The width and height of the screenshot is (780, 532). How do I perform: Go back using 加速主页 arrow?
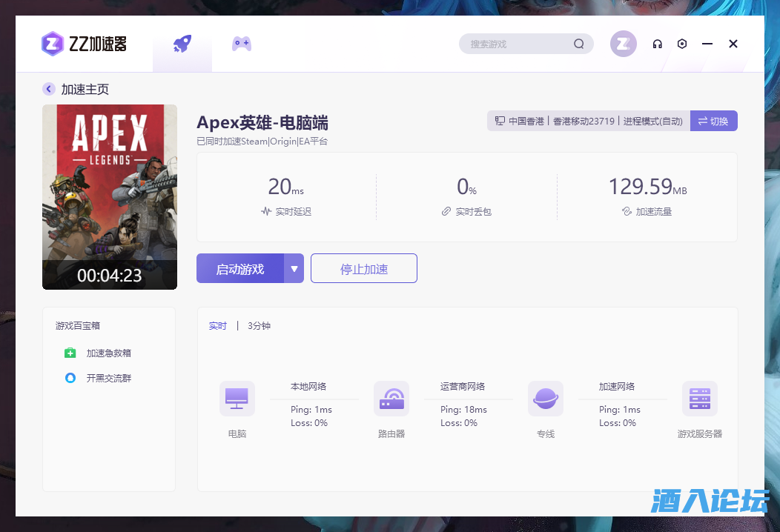tap(48, 89)
